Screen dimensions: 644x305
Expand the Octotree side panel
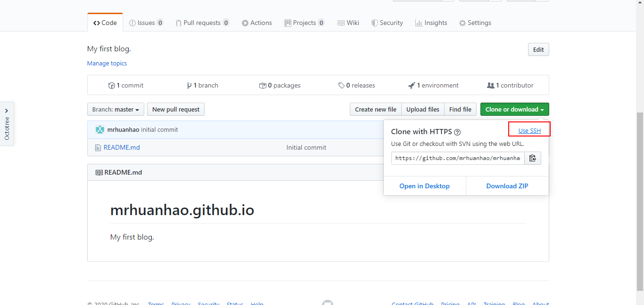click(7, 124)
